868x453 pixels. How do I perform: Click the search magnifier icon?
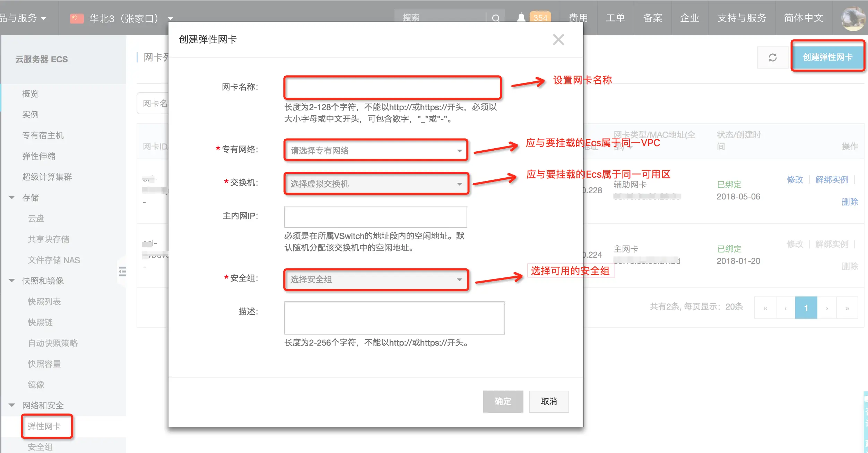[x=496, y=18]
